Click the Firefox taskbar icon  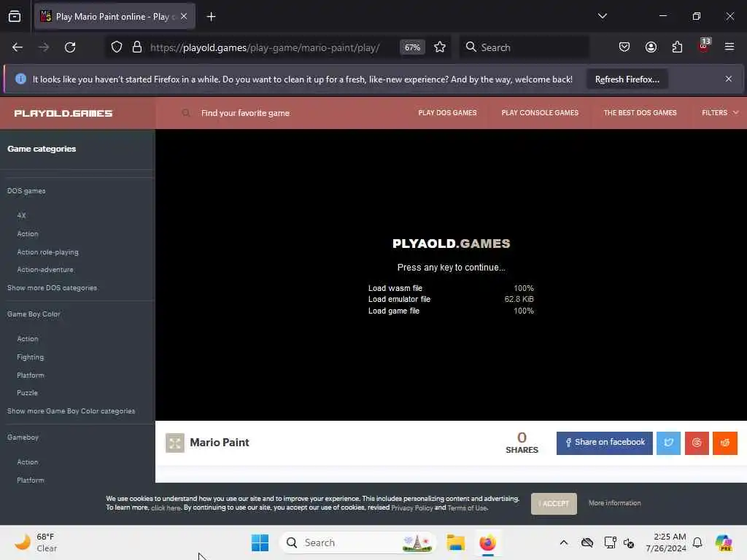point(488,542)
